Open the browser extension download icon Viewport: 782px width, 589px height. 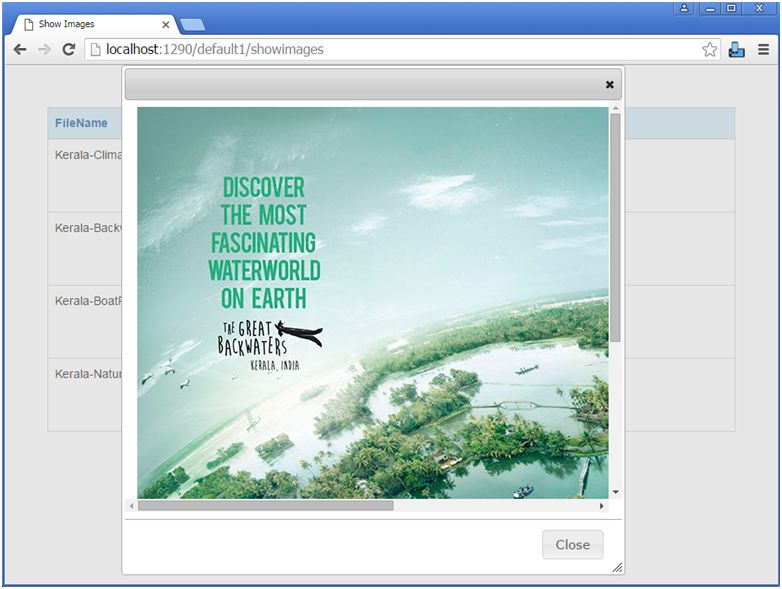coord(736,49)
